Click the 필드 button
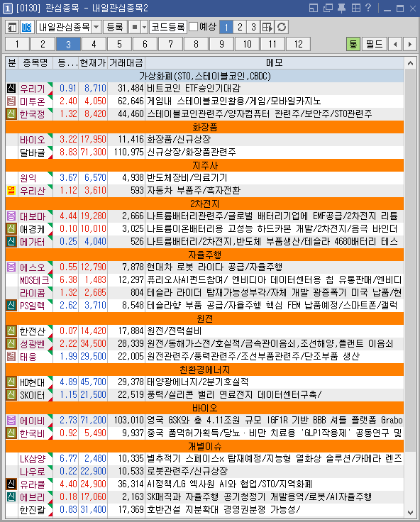The image size is (420, 522). [x=375, y=44]
